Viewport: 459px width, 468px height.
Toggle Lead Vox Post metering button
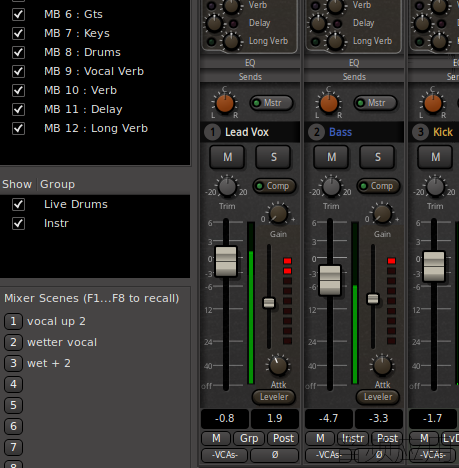click(x=283, y=438)
